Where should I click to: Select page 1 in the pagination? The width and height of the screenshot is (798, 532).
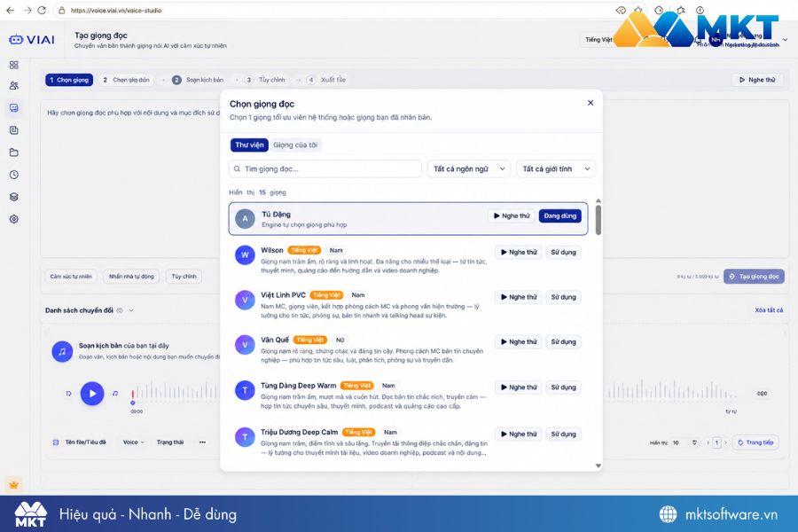716,443
